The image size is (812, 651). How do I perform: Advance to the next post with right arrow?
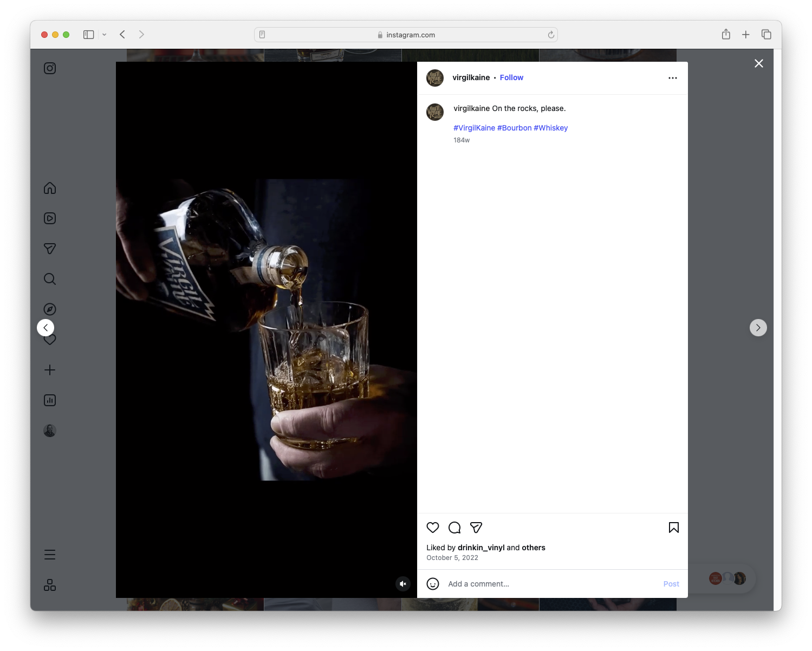tap(758, 327)
